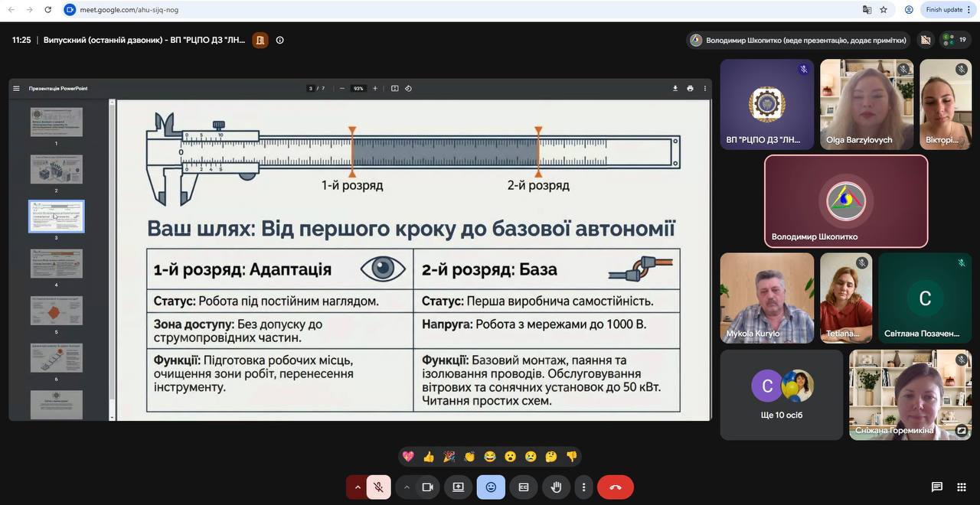The width and height of the screenshot is (980, 505).
Task: Bookmark this page with the star icon
Action: click(x=884, y=10)
